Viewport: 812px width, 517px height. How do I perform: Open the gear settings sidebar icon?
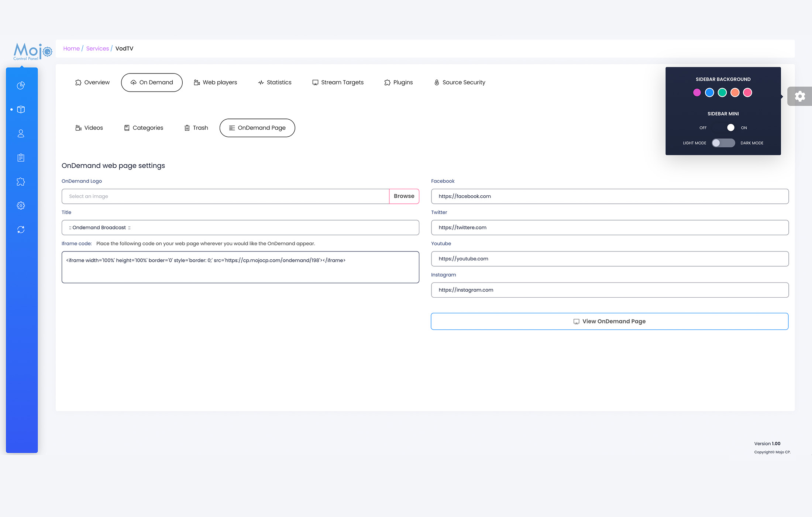pyautogui.click(x=21, y=206)
